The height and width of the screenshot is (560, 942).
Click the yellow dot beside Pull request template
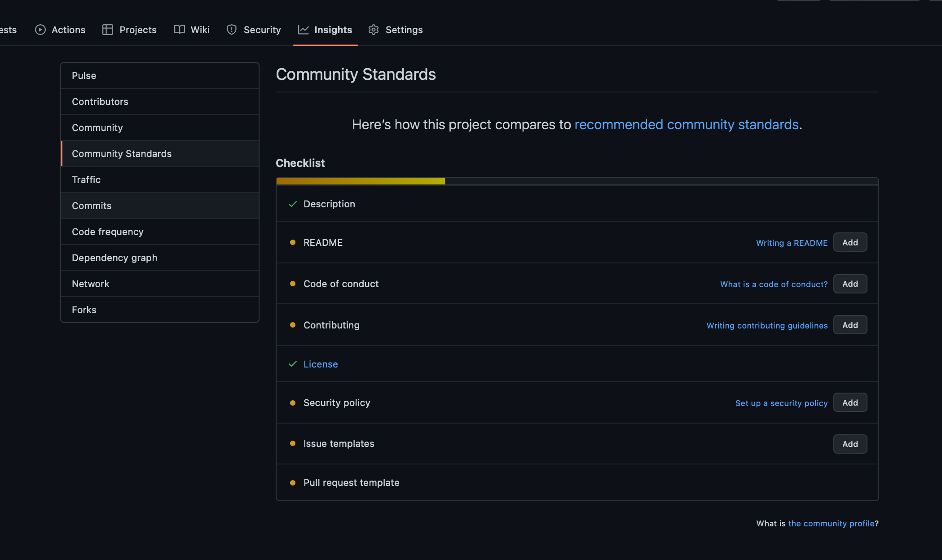(x=293, y=483)
